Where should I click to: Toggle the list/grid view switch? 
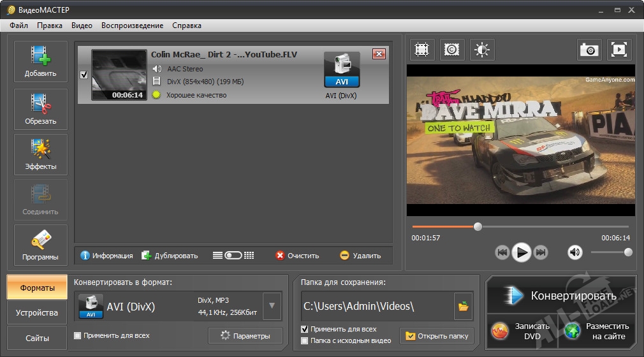[x=233, y=256]
